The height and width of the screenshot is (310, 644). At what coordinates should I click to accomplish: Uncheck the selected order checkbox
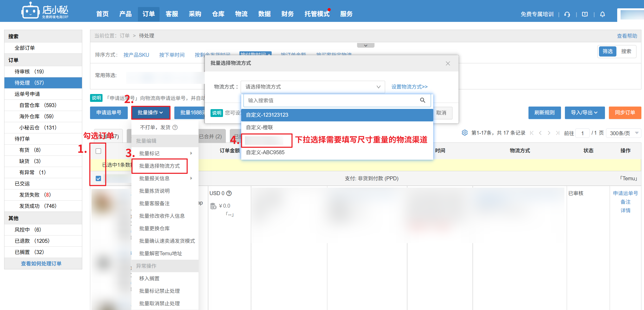[x=98, y=178]
